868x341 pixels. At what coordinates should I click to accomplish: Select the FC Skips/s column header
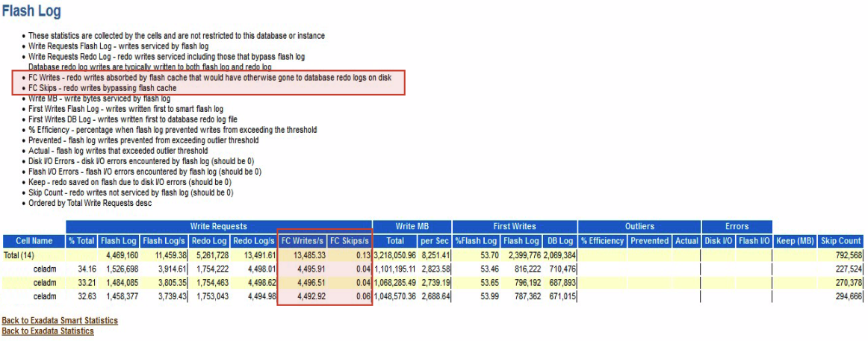(x=350, y=241)
